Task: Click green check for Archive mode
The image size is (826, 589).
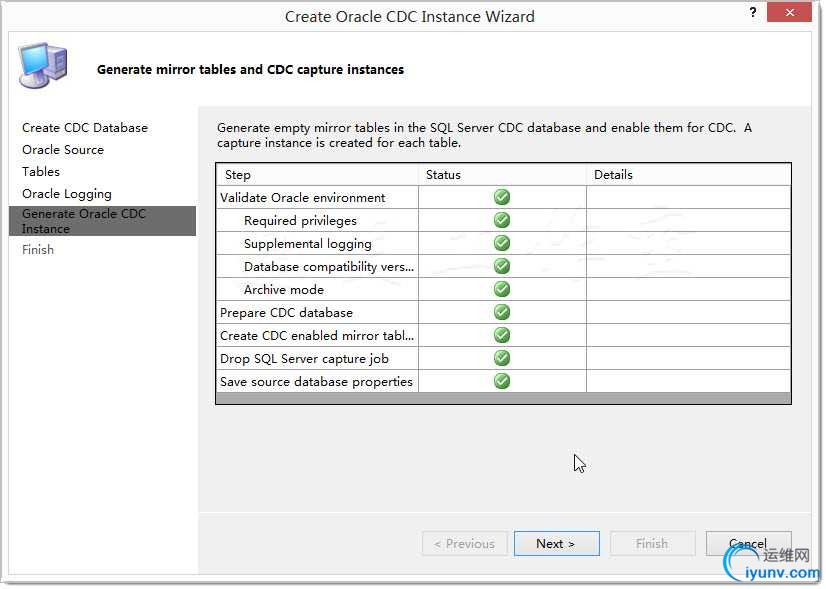Action: click(502, 289)
